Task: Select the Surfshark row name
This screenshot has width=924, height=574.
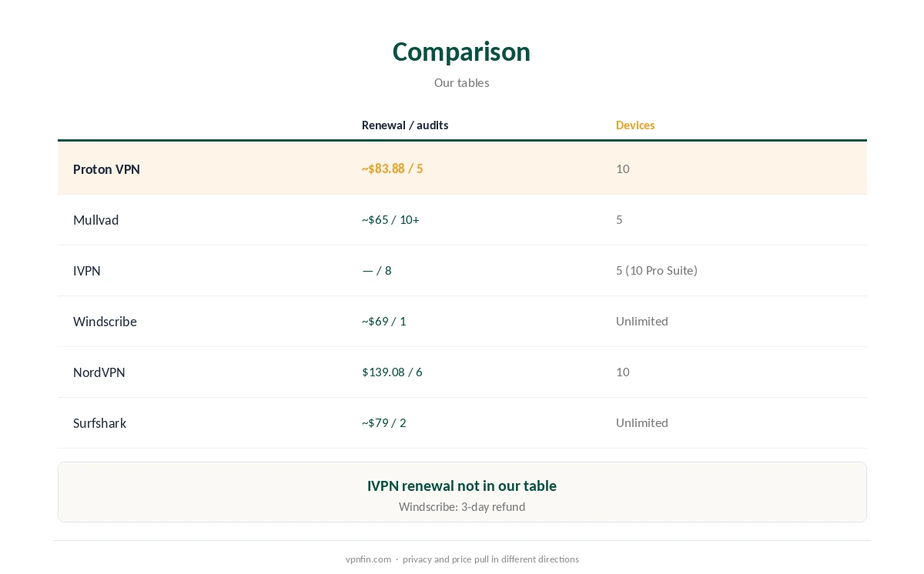Action: pyautogui.click(x=99, y=423)
